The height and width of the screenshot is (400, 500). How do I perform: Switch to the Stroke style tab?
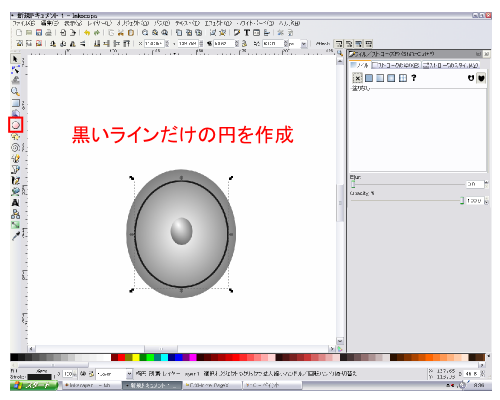pos(451,65)
